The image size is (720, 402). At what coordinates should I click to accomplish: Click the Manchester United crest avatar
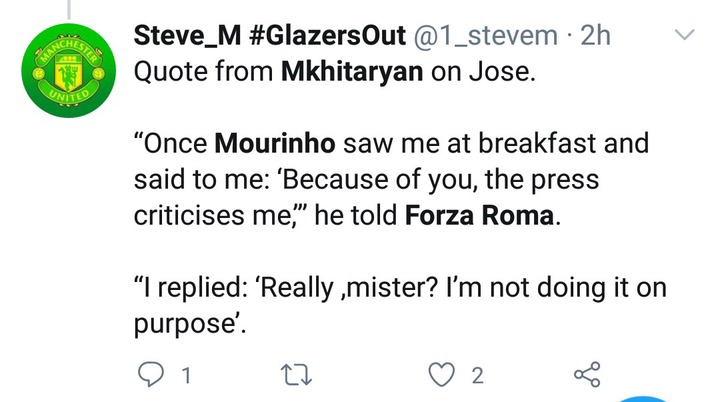68,71
